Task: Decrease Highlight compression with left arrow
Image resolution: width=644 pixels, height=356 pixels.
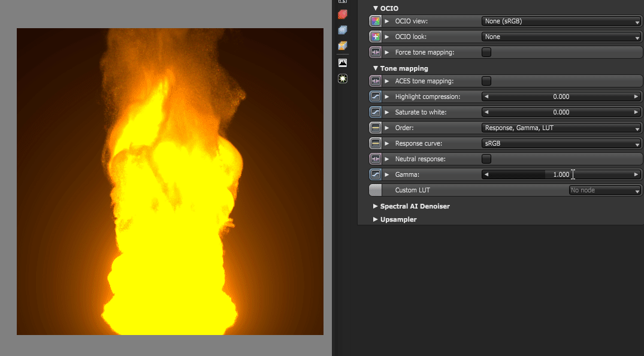Action: tap(486, 96)
